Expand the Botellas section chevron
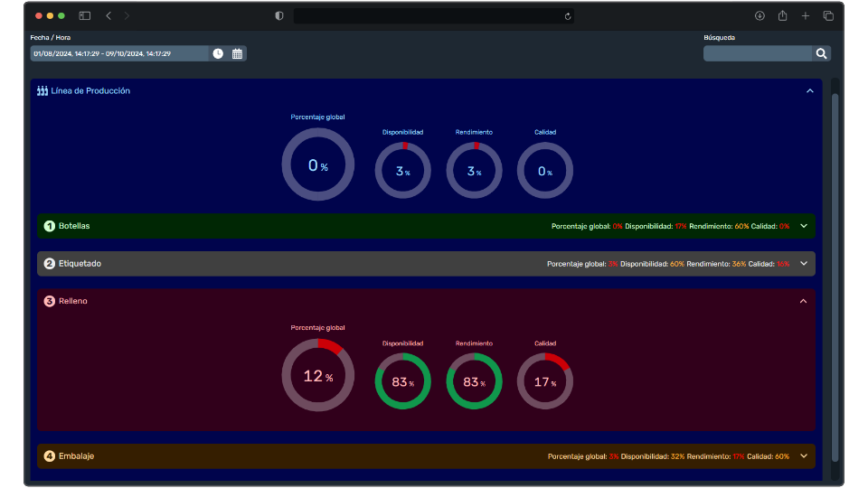Image resolution: width=868 pixels, height=488 pixels. (803, 226)
